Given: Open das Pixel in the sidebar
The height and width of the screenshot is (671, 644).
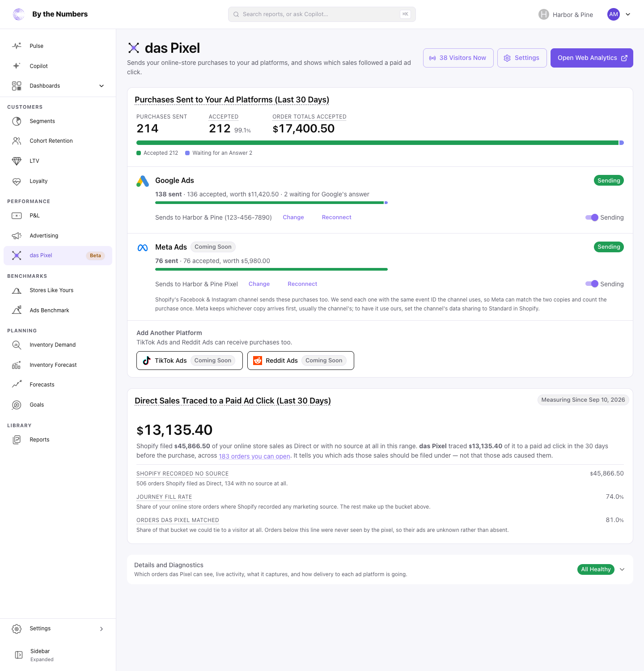Looking at the screenshot, I should [x=58, y=255].
